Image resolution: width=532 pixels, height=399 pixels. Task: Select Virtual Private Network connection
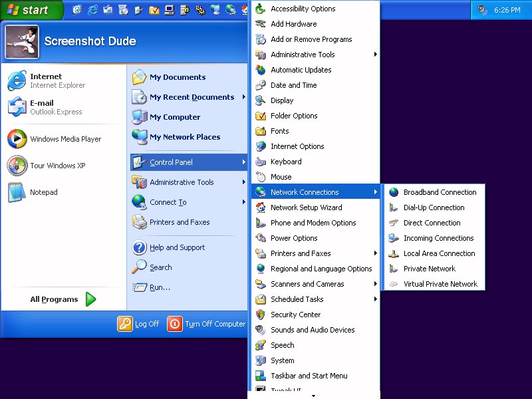[x=440, y=284]
